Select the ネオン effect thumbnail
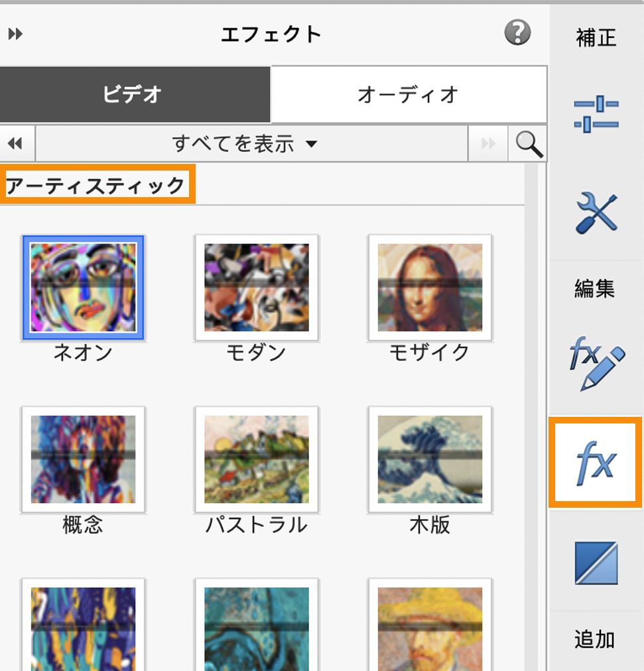644x671 pixels. point(84,287)
